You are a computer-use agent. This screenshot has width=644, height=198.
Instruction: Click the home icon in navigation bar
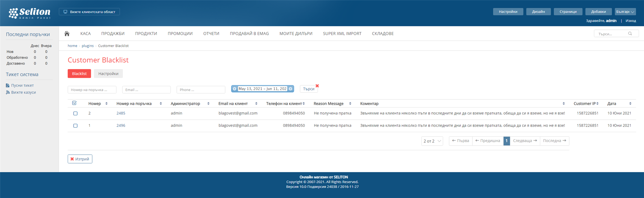(67, 34)
